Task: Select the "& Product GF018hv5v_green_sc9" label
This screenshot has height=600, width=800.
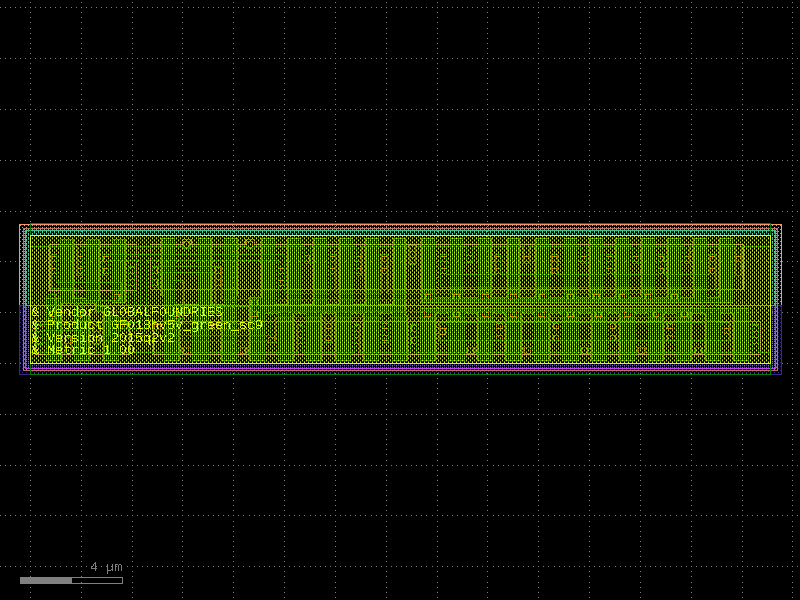Action: (x=147, y=325)
